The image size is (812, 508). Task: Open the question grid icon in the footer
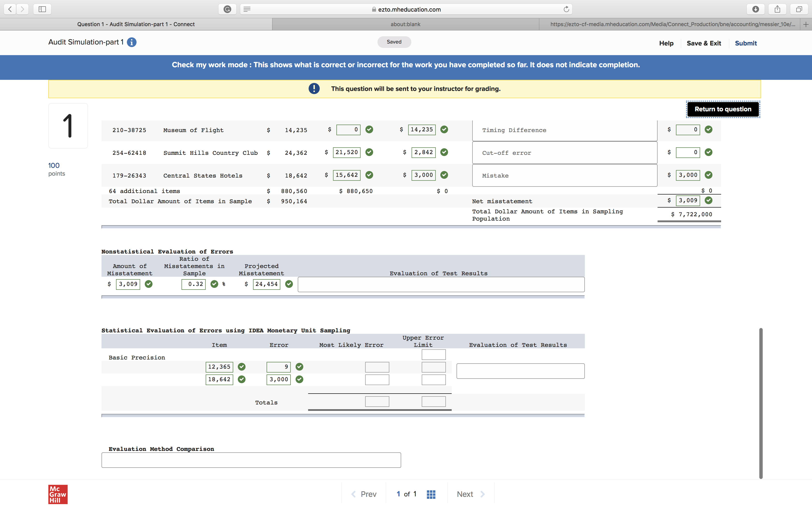[x=431, y=494]
